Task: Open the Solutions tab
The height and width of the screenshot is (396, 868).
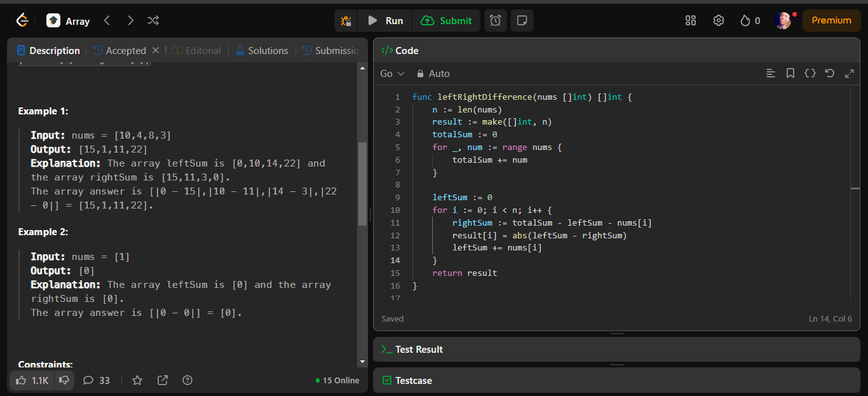Action: [261, 50]
